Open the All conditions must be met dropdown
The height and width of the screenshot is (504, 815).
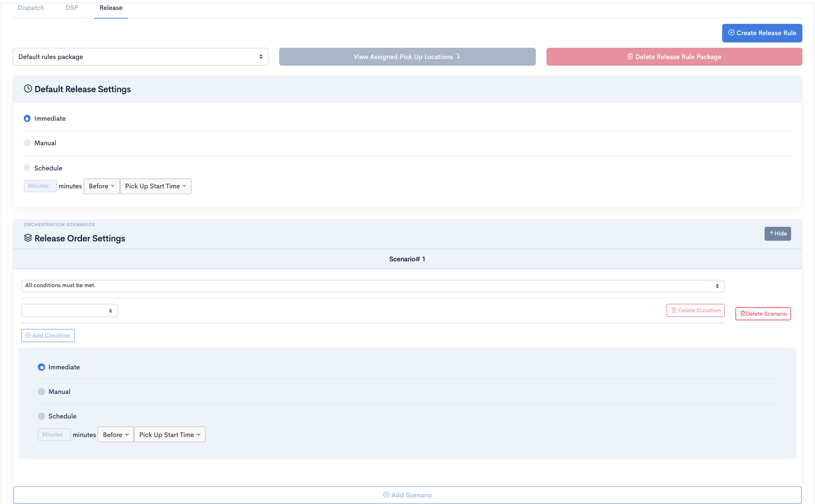pos(373,286)
